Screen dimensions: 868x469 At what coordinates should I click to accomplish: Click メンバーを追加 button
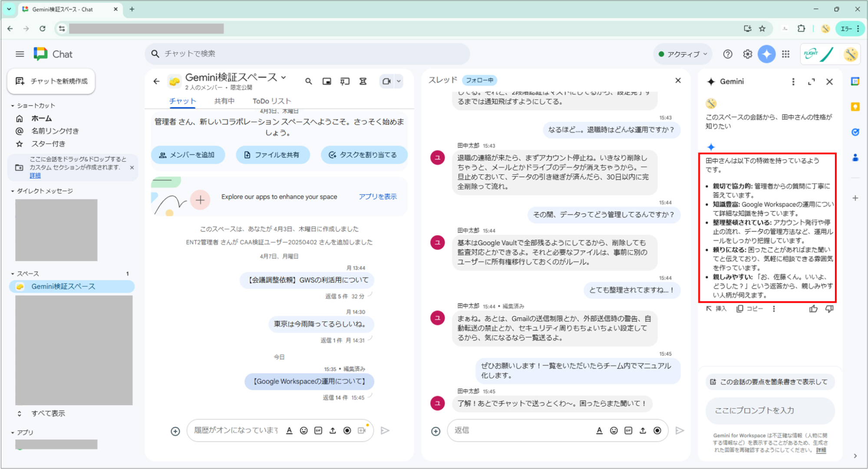point(188,155)
